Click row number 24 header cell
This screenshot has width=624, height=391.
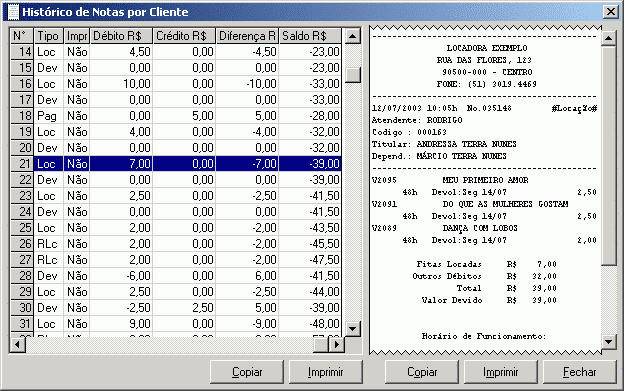point(22,212)
